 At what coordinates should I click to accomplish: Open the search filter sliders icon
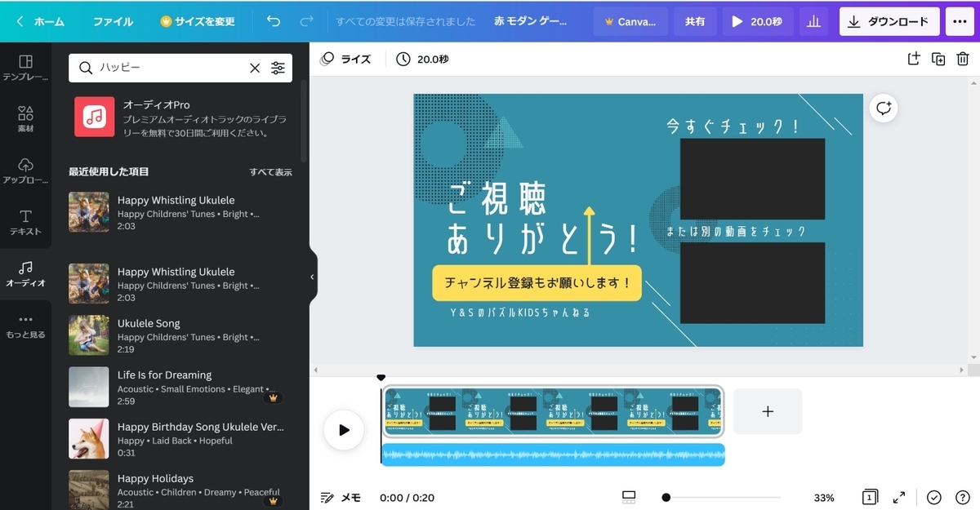point(278,69)
